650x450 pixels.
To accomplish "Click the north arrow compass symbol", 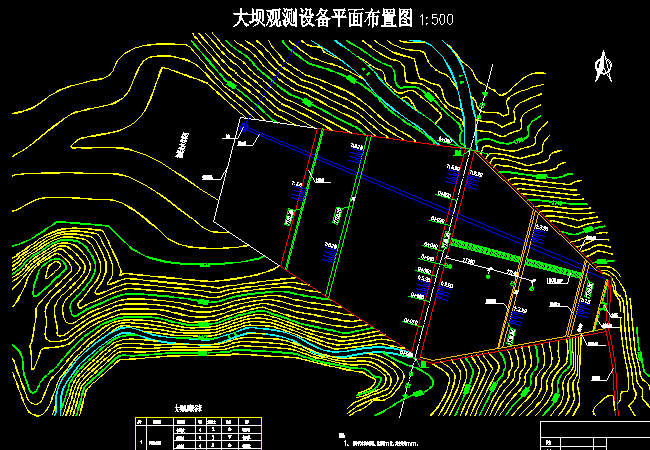I will [603, 66].
